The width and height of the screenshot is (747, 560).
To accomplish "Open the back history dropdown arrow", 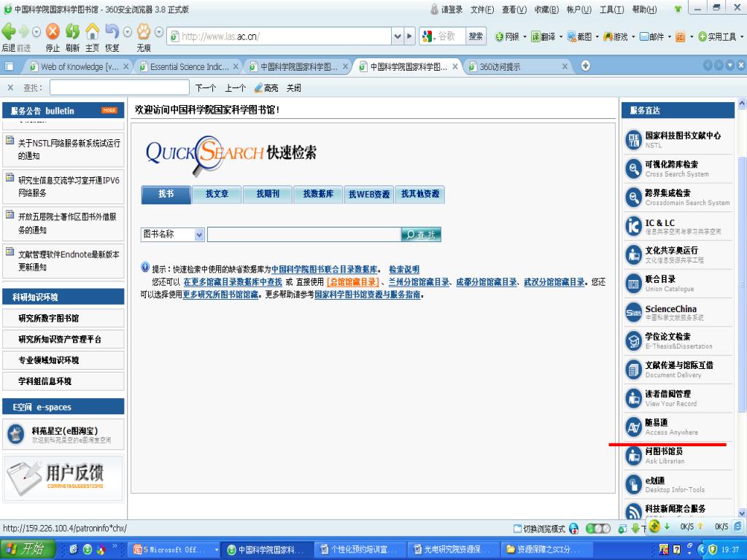I will point(36,32).
